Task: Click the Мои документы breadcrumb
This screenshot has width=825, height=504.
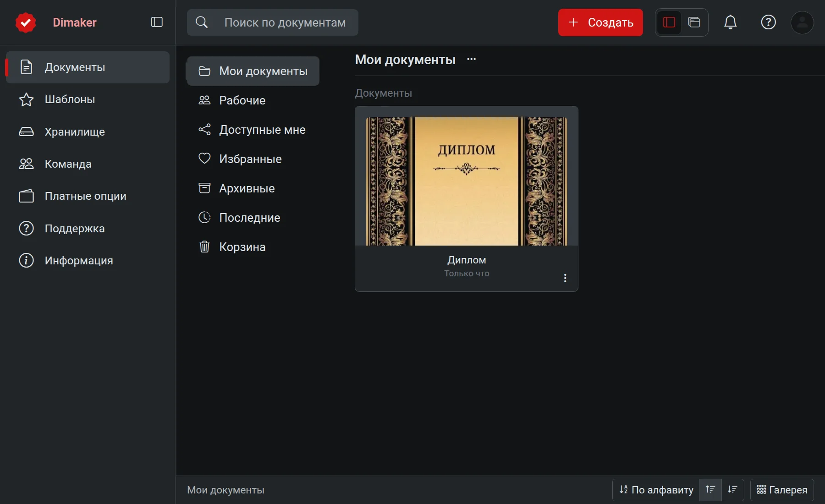Action: pos(225,490)
